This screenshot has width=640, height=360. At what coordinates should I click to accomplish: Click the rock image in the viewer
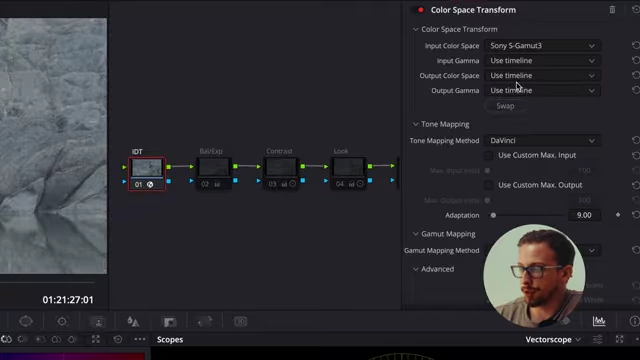pos(53,146)
